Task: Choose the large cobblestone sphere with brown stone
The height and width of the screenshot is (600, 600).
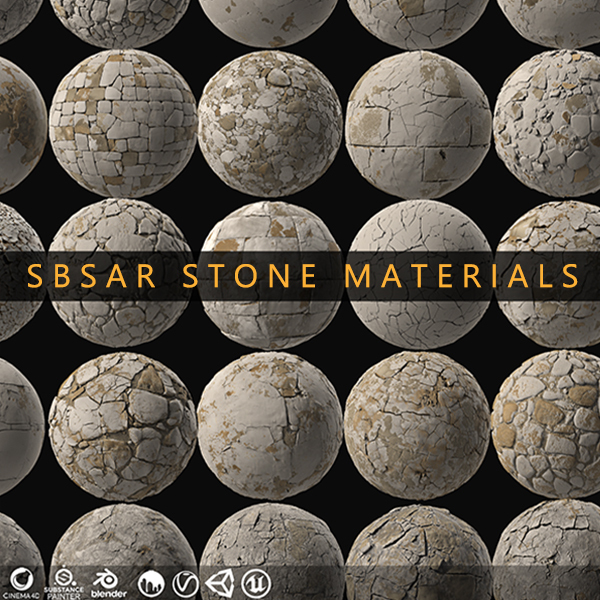Action: [122, 427]
